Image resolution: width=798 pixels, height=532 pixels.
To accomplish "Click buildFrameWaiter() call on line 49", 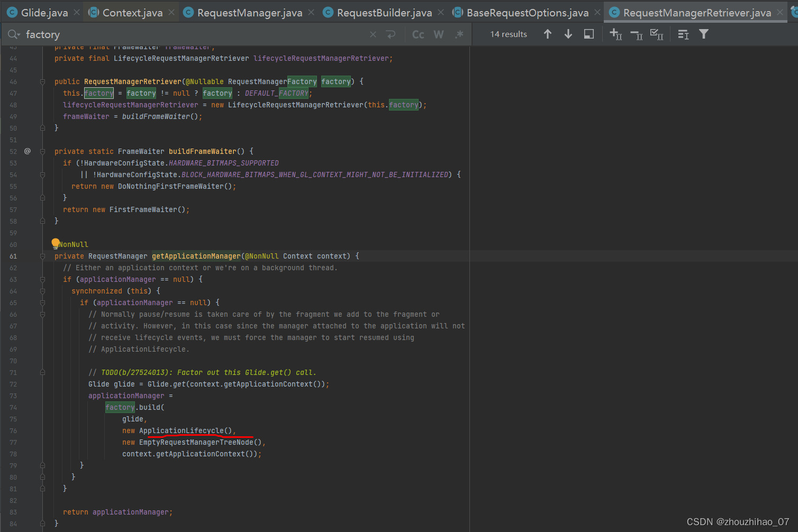I will pos(160,116).
